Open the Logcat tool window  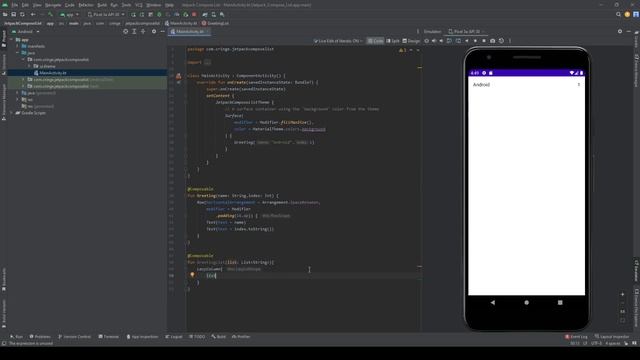pos(174,337)
